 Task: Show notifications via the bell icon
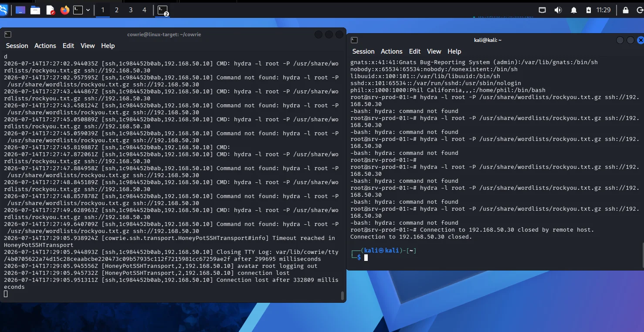[x=574, y=10]
